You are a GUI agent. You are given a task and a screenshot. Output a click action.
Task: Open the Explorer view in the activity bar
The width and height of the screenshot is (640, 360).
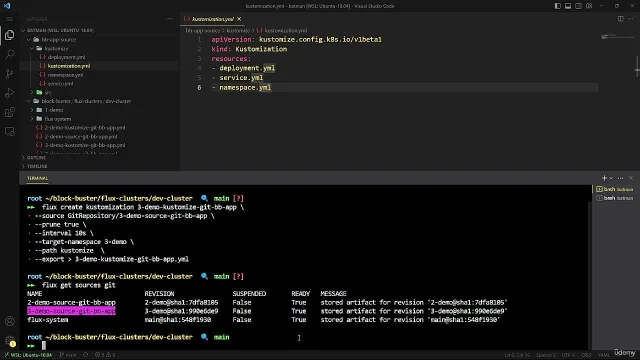[x=9, y=35]
